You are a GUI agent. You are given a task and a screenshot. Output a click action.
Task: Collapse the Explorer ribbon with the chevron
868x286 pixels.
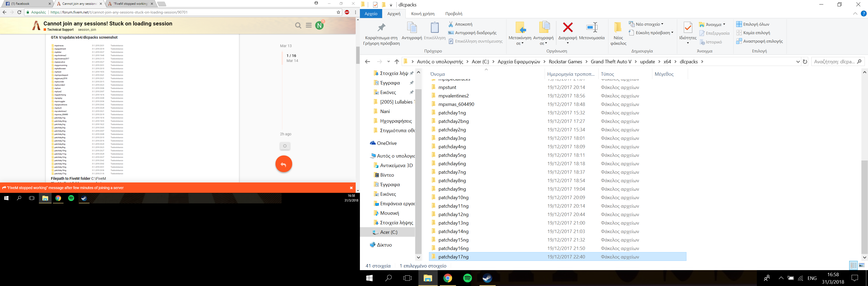[x=855, y=14]
